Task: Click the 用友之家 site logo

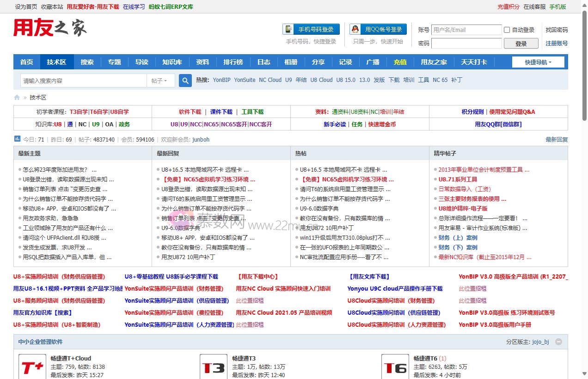Action: [x=50, y=28]
